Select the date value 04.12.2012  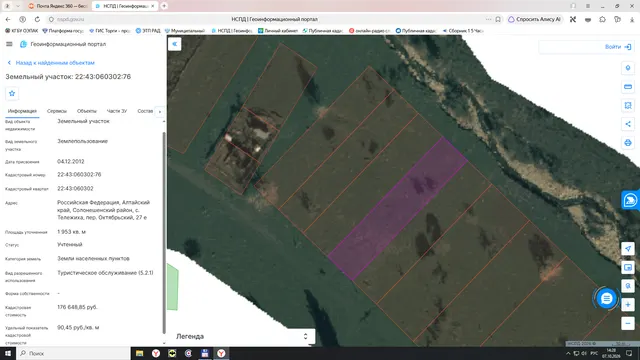tap(71, 162)
